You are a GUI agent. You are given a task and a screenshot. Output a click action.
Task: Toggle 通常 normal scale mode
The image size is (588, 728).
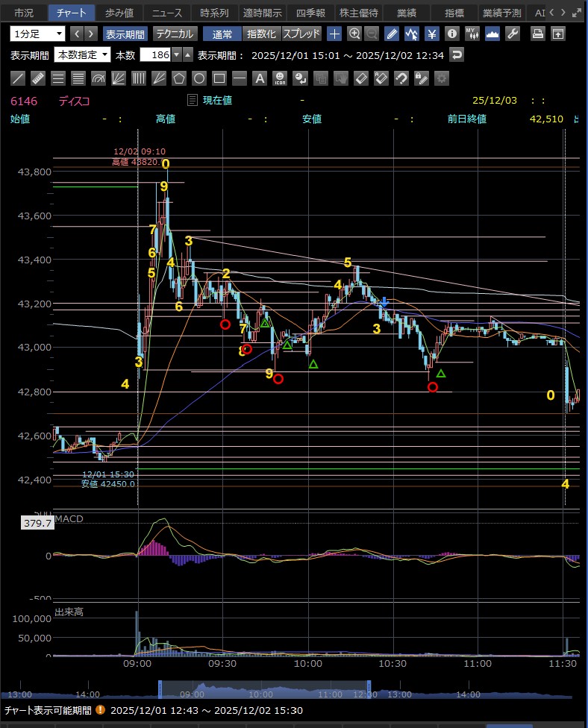pos(222,34)
